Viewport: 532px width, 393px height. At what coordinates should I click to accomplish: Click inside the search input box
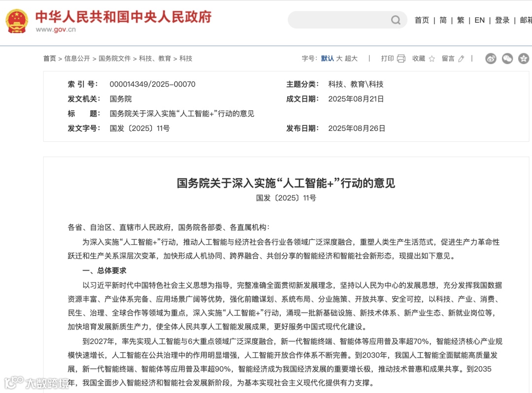click(340, 20)
